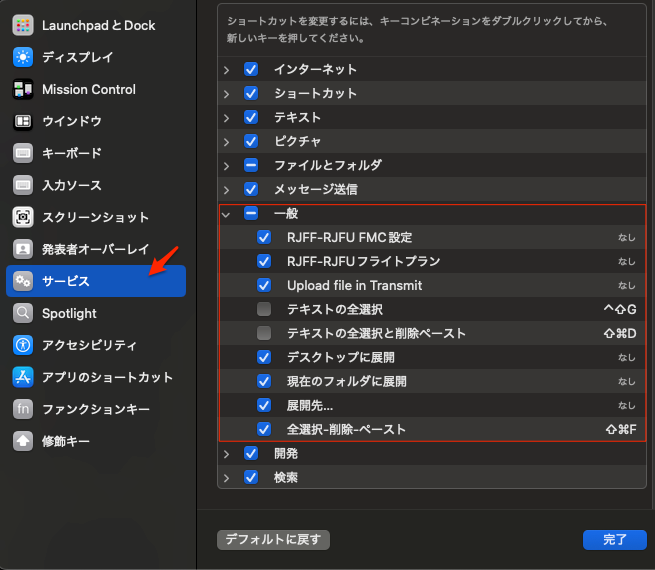Click the アプリのショートカット icon
Viewport: 655px width, 570px height.
pyautogui.click(x=23, y=377)
